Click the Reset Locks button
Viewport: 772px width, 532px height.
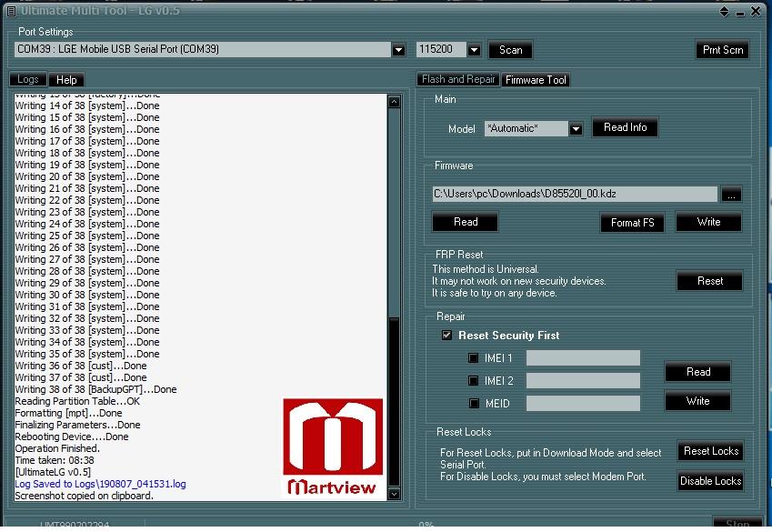(711, 451)
